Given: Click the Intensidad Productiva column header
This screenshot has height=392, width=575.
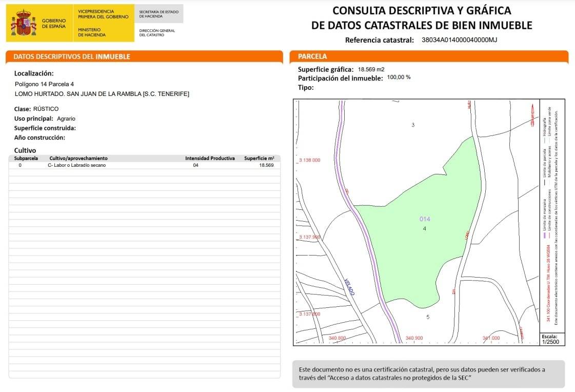Looking at the screenshot, I should (x=210, y=159).
